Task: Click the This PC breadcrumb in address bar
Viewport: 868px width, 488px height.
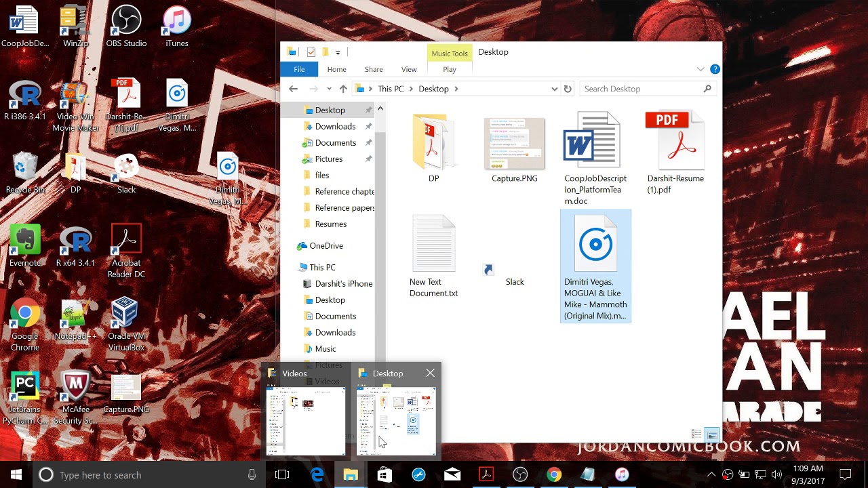Action: pos(391,89)
